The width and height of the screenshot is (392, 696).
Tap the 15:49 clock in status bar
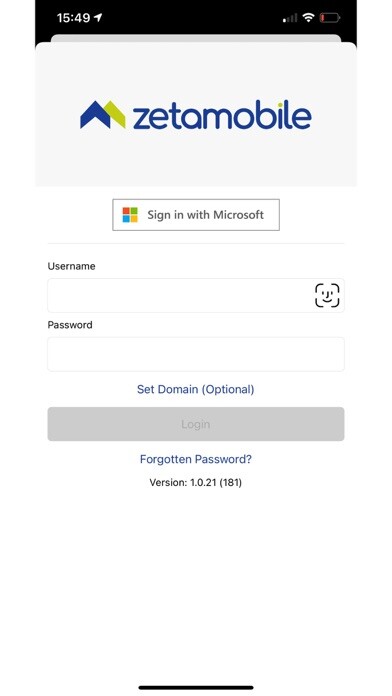73,18
